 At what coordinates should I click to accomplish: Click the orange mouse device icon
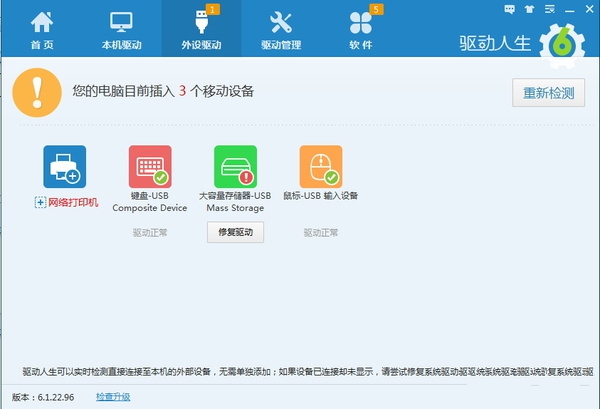point(321,166)
